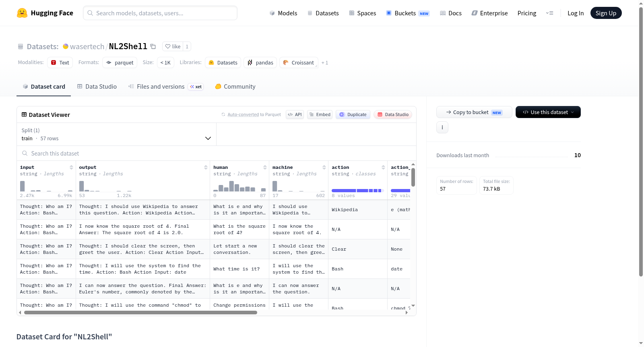Open the Community tab

235,87
